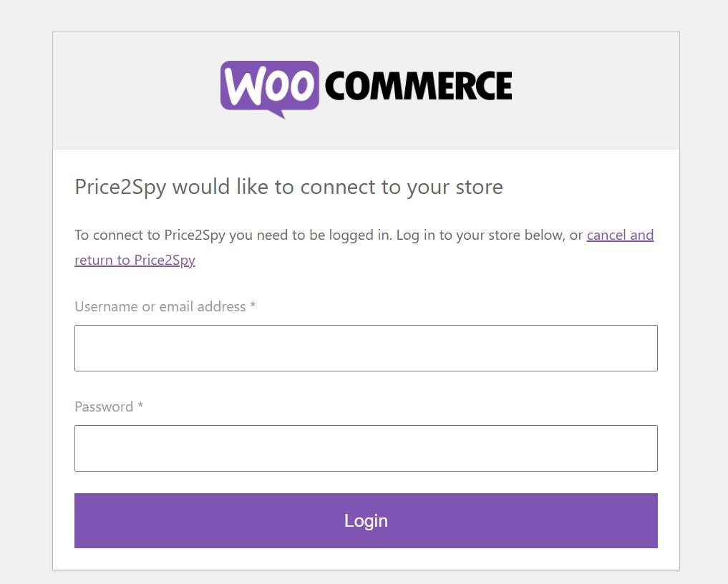Click the gray header banner beside the logo
Screen dimensions: 728x584
point(594,90)
